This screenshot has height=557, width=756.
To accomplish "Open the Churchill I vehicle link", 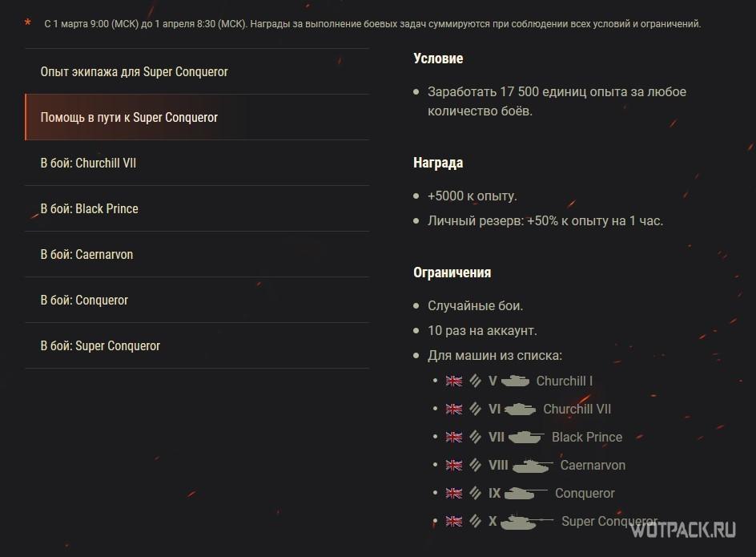I will pos(565,381).
